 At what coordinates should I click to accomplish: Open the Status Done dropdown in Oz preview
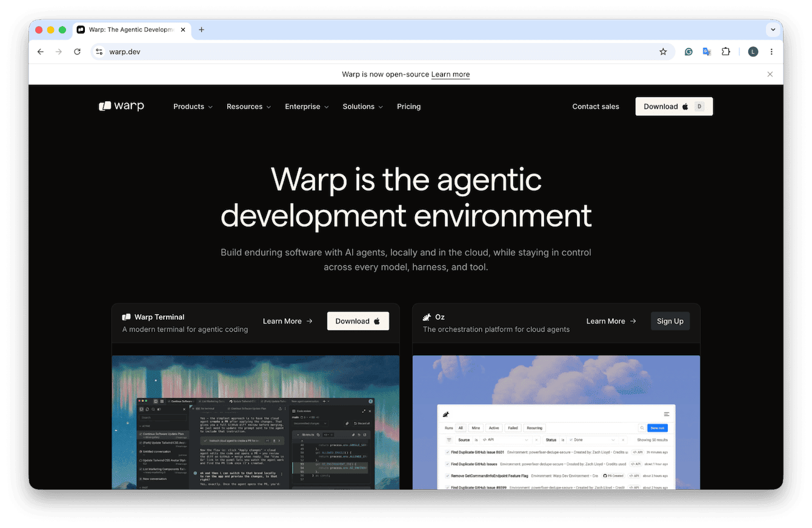coord(592,439)
